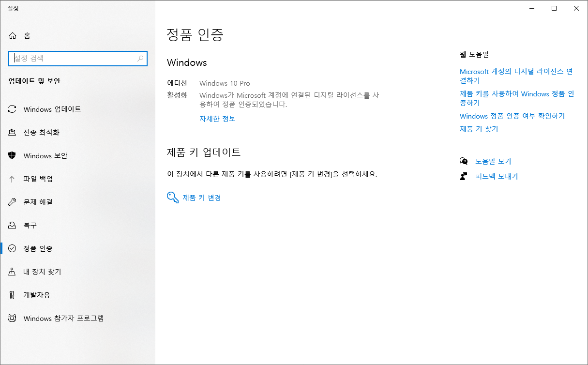
Task: Click the 업데이트 및 보안 section title
Action: pyautogui.click(x=34, y=81)
